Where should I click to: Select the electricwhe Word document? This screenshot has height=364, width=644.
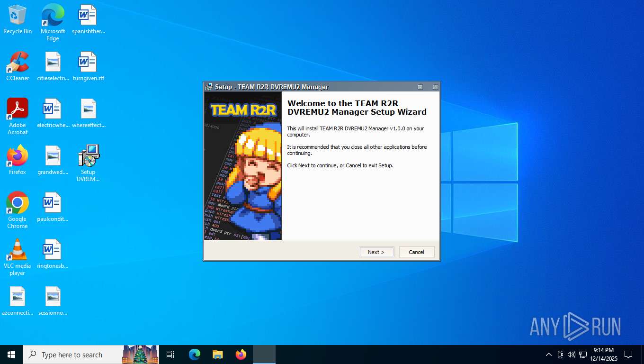(53, 114)
